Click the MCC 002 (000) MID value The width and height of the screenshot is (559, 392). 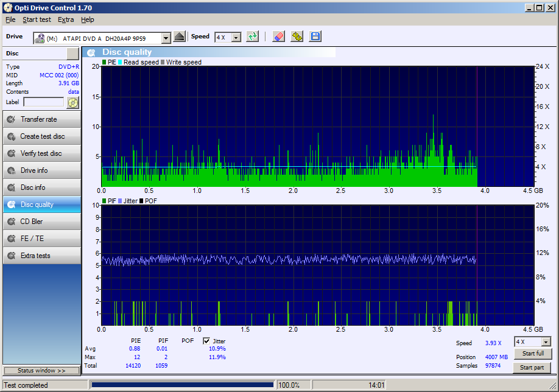pyautogui.click(x=59, y=75)
